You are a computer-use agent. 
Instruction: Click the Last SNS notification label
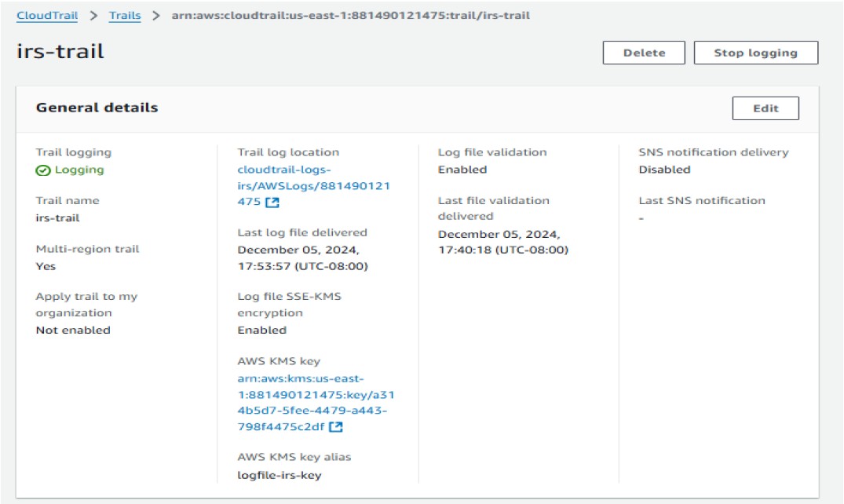pyautogui.click(x=702, y=200)
